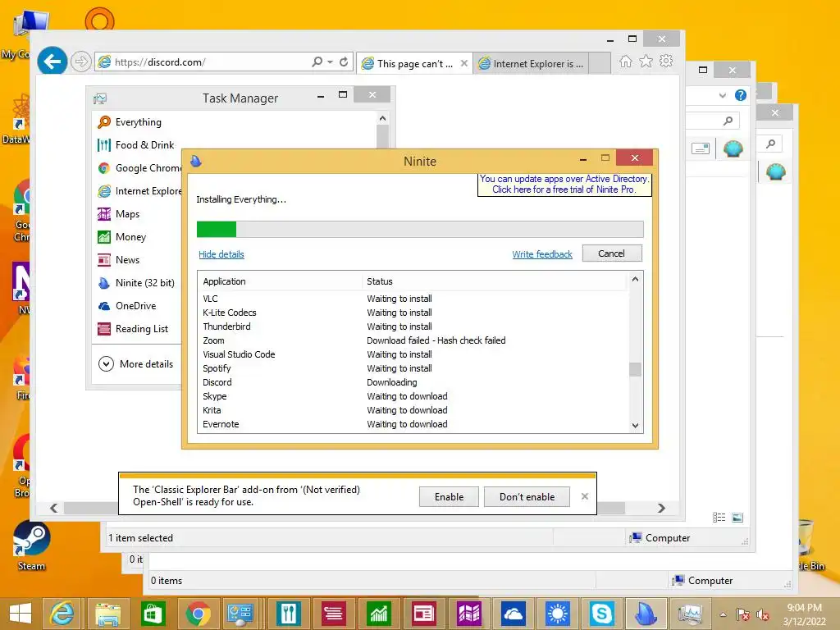Screen dimensions: 840x630
Task: Select Internet Explorer in Task Manager list
Action: pos(139,191)
